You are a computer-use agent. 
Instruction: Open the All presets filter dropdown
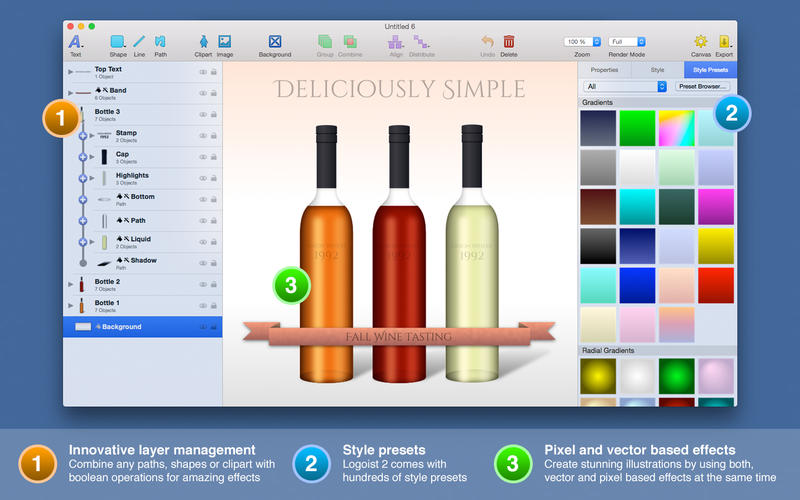click(x=624, y=86)
